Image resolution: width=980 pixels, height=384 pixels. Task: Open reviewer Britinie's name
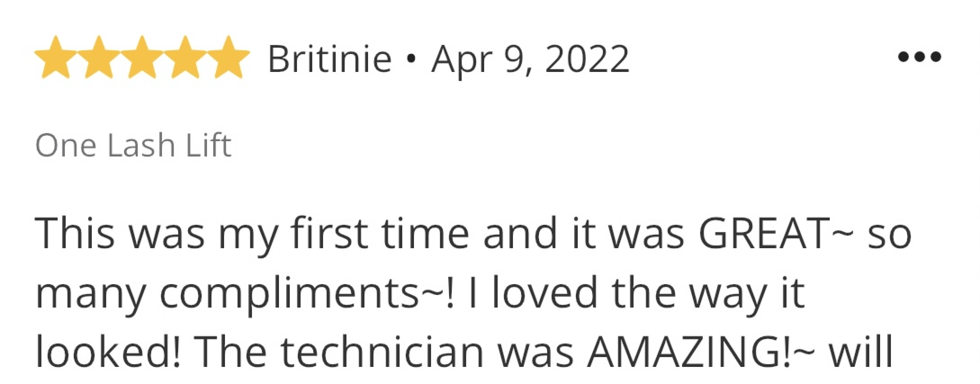point(329,59)
